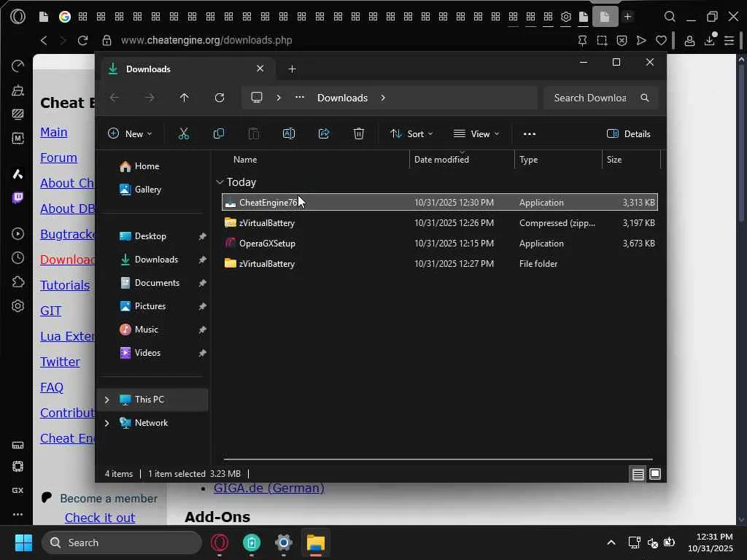Screen dimensions: 747x560
Task: Open the View dropdown menu
Action: (476, 134)
